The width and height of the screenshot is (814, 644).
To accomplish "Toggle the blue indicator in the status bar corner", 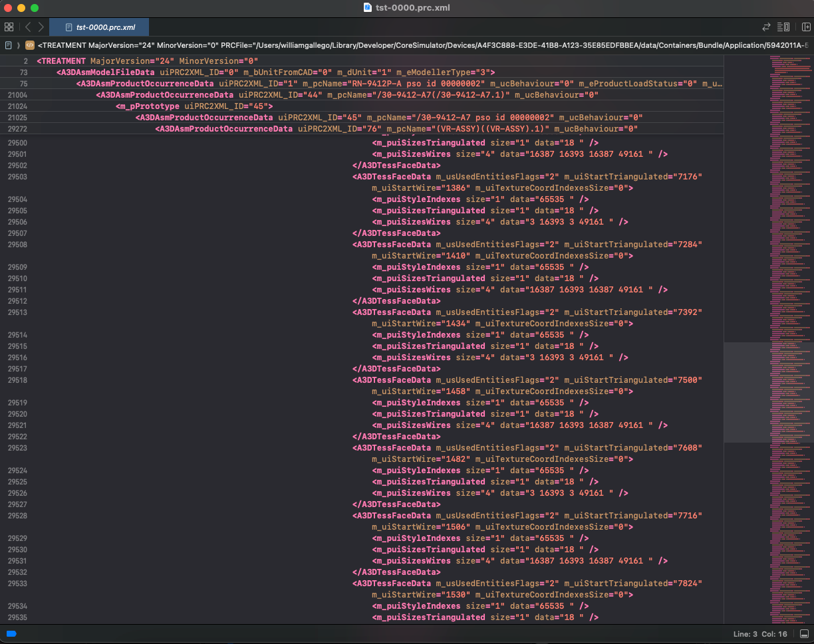I will click(13, 634).
